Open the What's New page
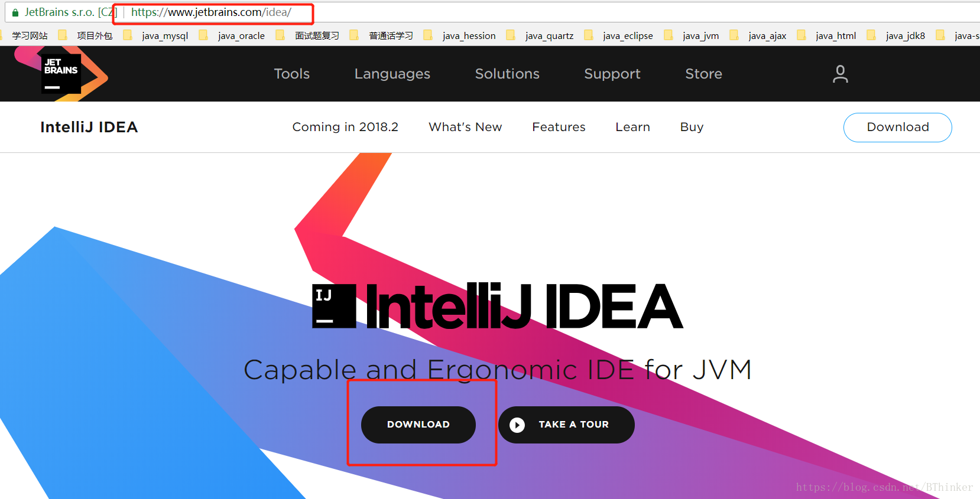Viewport: 980px width, 499px height. [465, 127]
